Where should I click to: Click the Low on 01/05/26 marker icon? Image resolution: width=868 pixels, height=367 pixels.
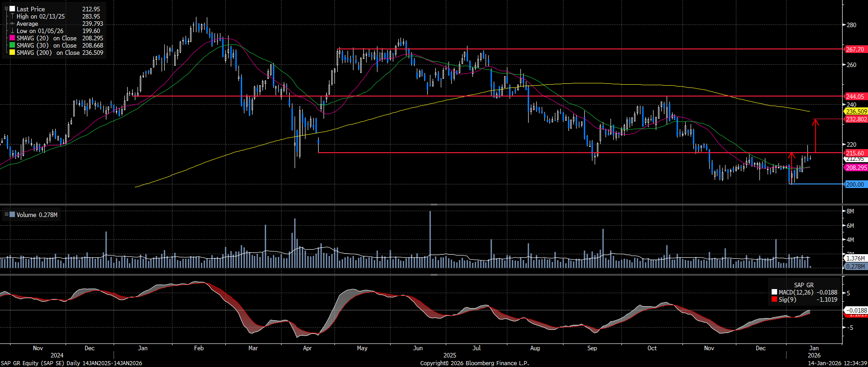[x=12, y=31]
